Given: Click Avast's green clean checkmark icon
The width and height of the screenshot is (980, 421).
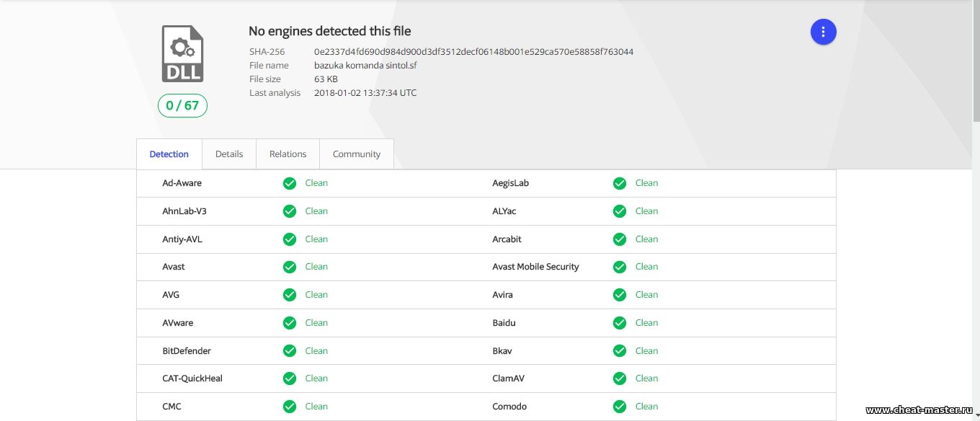Looking at the screenshot, I should [x=290, y=267].
